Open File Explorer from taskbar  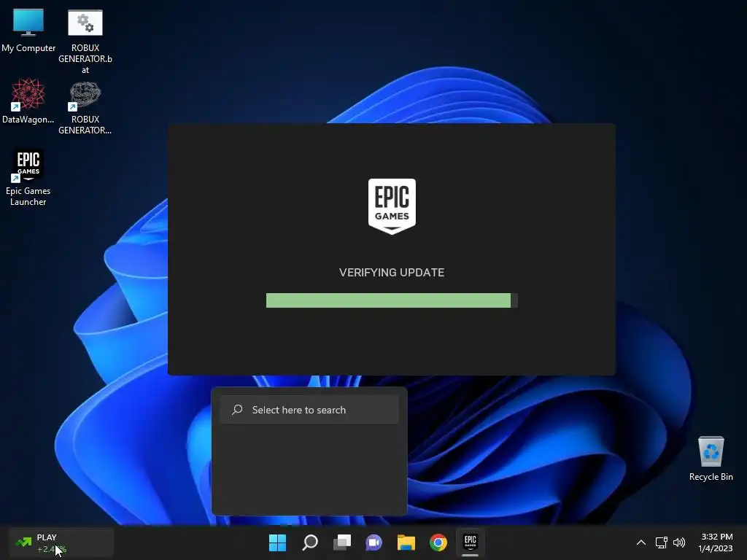(406, 542)
